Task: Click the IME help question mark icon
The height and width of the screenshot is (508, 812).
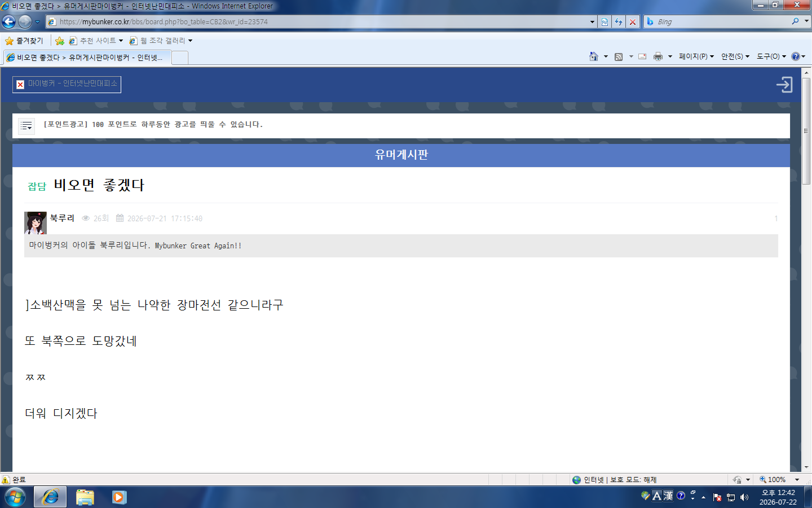Action: coord(681,496)
